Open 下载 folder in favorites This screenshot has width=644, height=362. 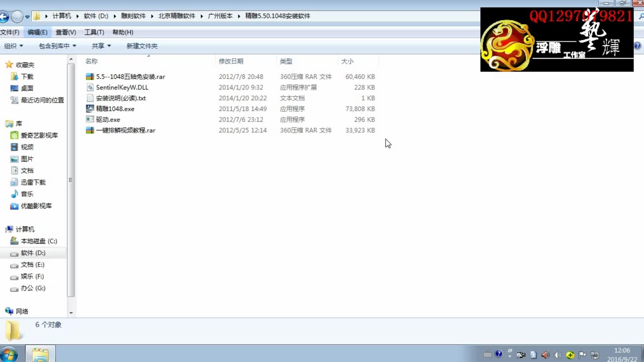click(x=22, y=77)
